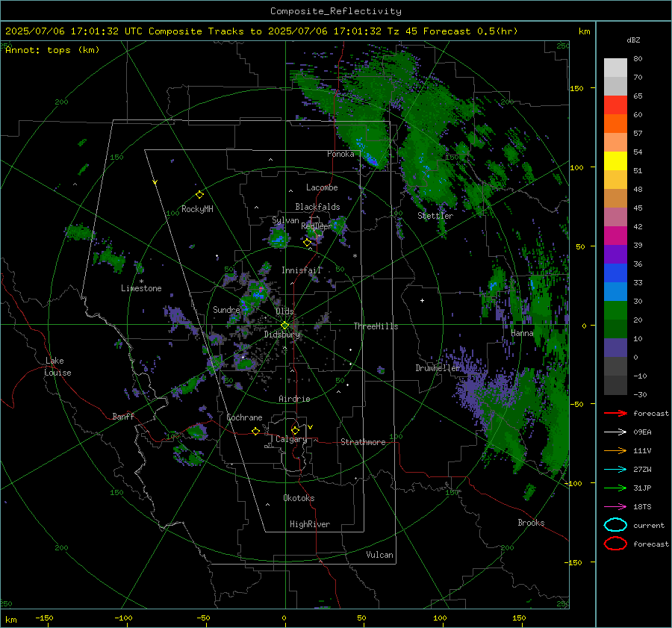Click the Banff label on map
Screen dimensions: 672x628
coord(123,417)
